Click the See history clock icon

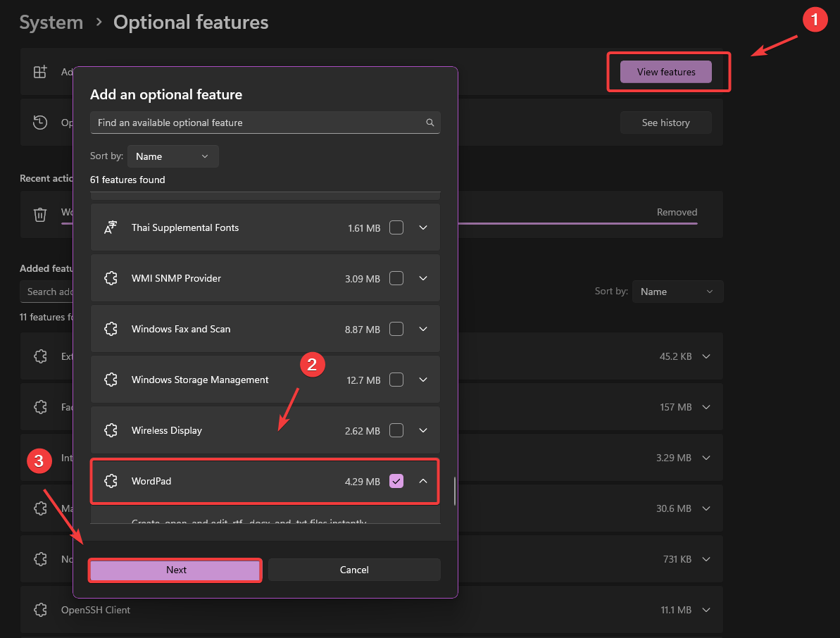[41, 123]
